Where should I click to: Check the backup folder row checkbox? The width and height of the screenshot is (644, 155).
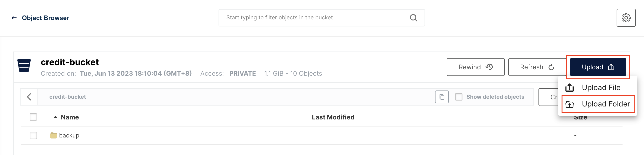[33, 135]
